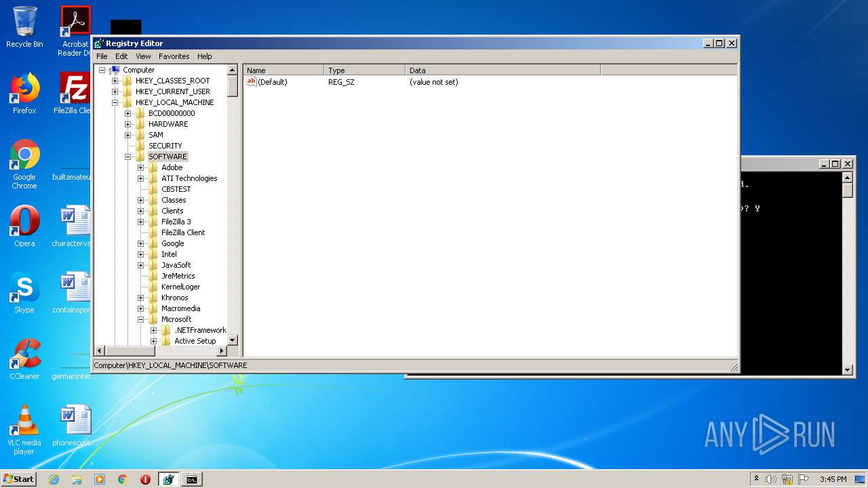Viewport: 868px width, 488px height.
Task: Click the (value not set) data cell
Action: pos(433,81)
